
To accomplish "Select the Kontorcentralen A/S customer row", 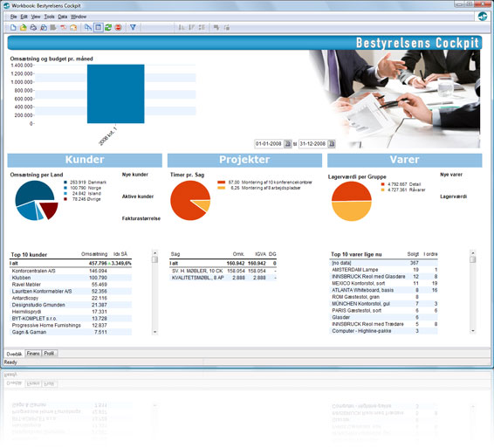I will (71, 271).
